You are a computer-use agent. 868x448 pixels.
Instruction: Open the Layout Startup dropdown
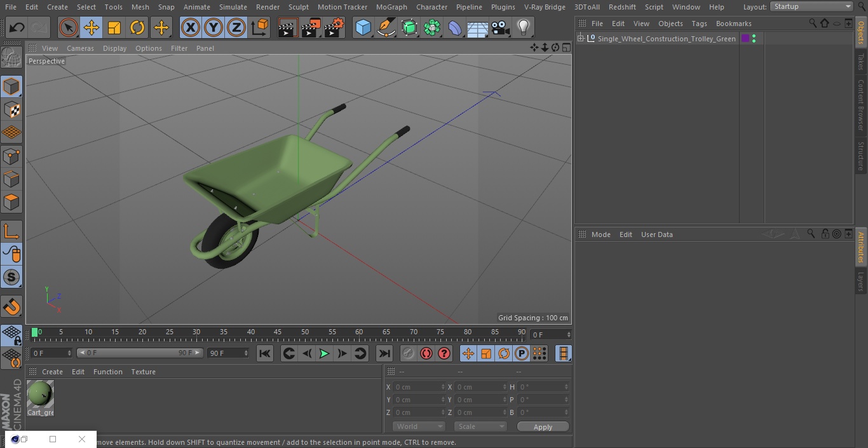(x=811, y=6)
